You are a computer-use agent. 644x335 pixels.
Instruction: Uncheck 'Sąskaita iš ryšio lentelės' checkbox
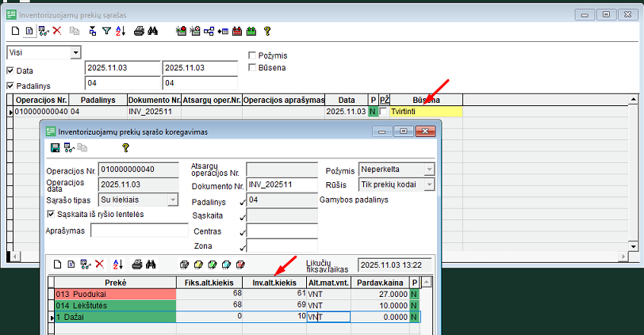tap(52, 214)
